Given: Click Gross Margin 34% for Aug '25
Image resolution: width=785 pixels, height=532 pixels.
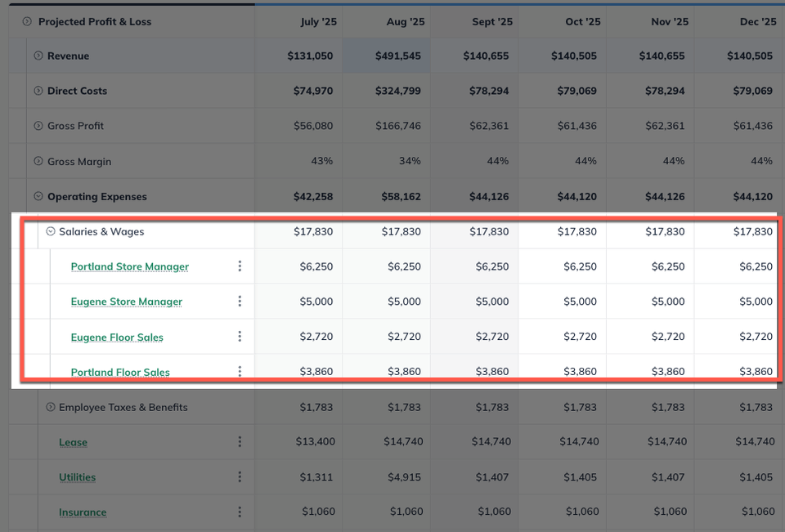Looking at the screenshot, I should point(410,161).
